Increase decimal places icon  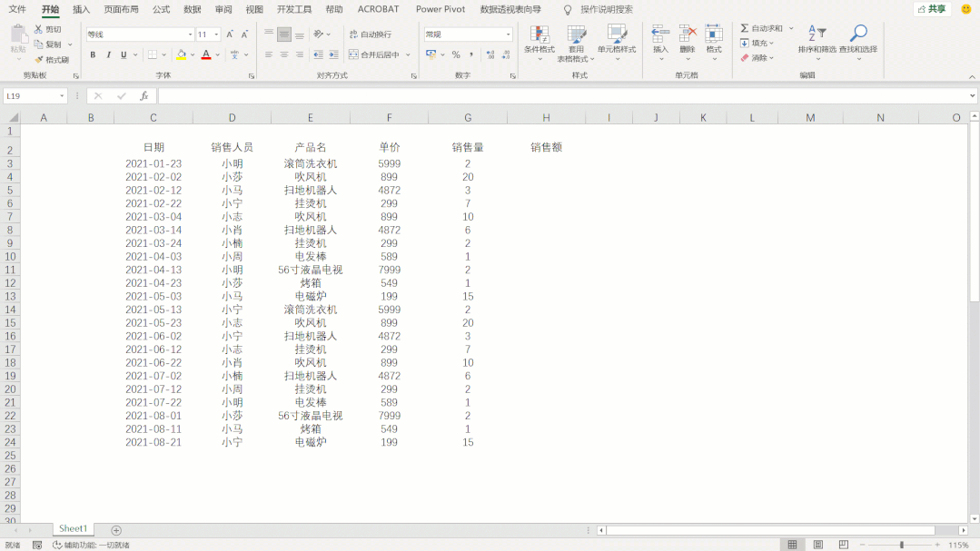(x=490, y=55)
